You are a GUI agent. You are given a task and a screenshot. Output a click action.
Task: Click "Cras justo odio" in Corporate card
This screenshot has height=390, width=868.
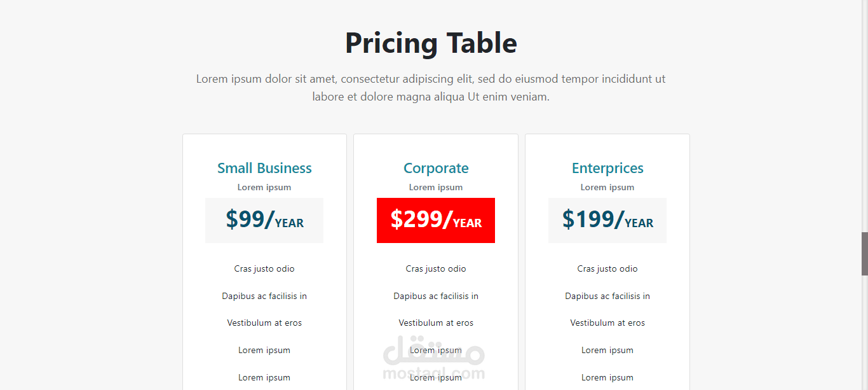coord(436,268)
